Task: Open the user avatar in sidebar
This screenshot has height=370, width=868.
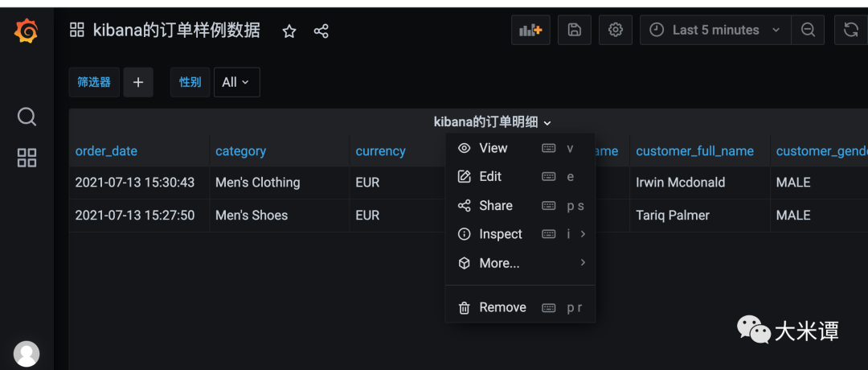Action: (x=27, y=353)
